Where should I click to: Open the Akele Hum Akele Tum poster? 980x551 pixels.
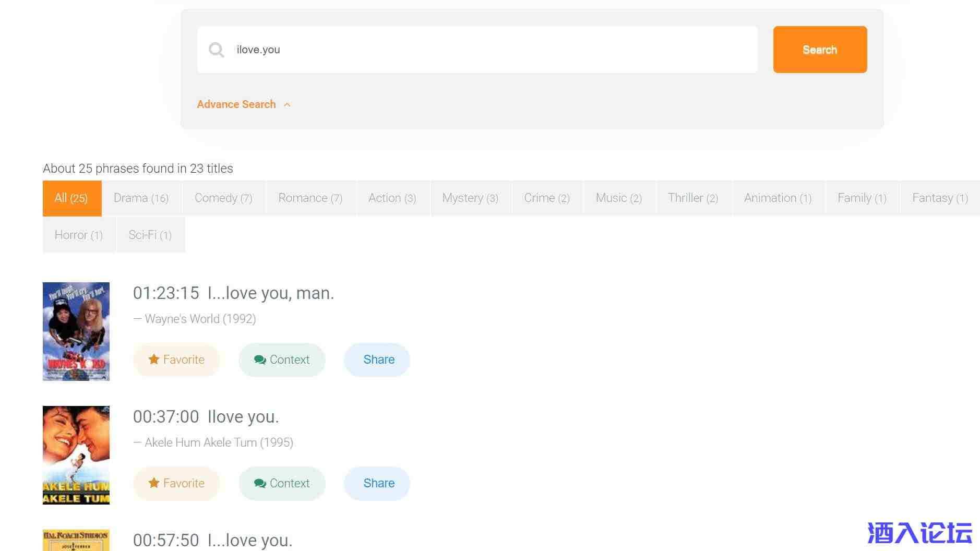76,455
